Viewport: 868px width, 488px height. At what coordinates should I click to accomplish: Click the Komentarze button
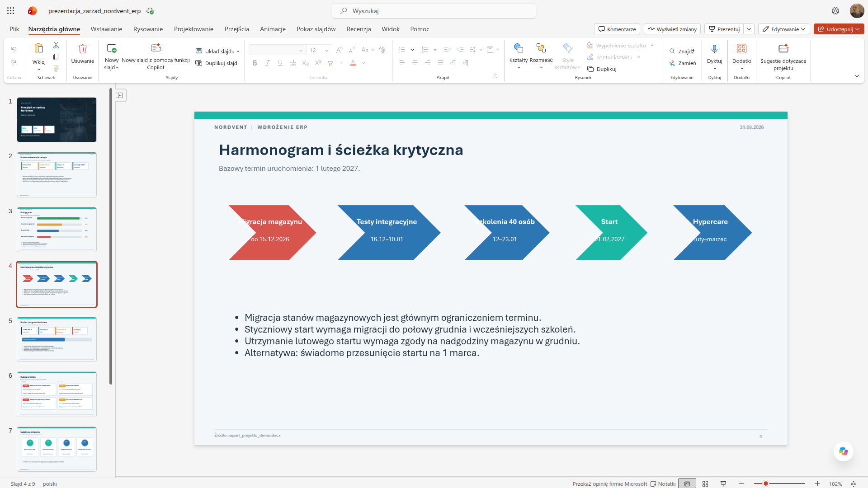(x=617, y=29)
